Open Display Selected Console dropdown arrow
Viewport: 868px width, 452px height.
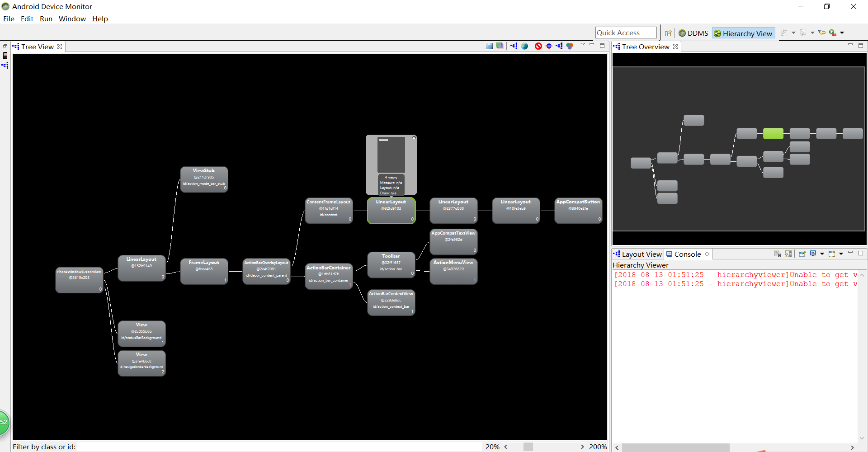click(822, 254)
